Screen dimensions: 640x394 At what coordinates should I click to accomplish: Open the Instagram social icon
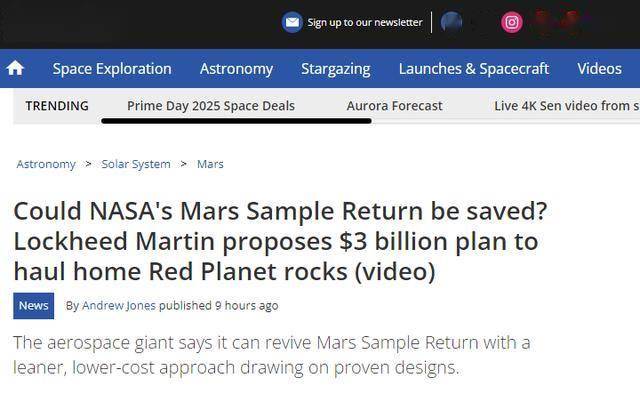click(511, 22)
